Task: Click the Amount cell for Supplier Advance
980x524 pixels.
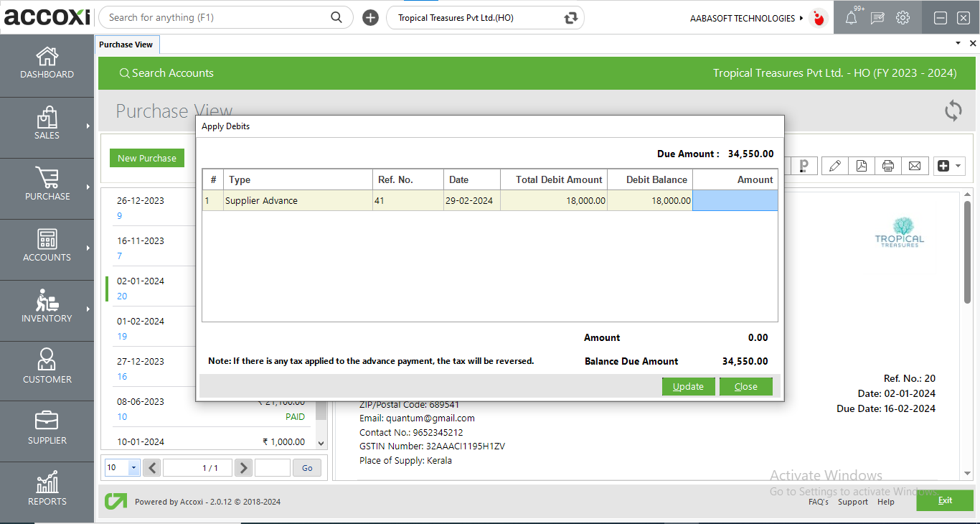Action: pyautogui.click(x=735, y=201)
